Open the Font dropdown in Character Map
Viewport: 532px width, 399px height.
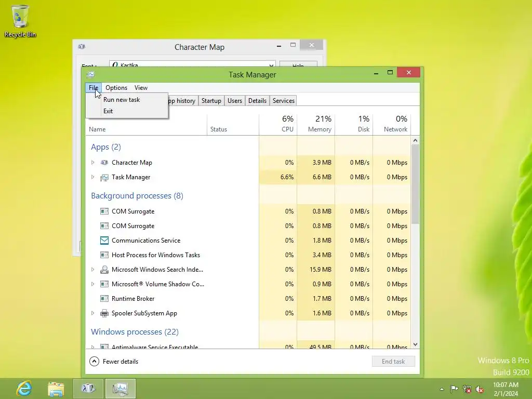coord(271,65)
